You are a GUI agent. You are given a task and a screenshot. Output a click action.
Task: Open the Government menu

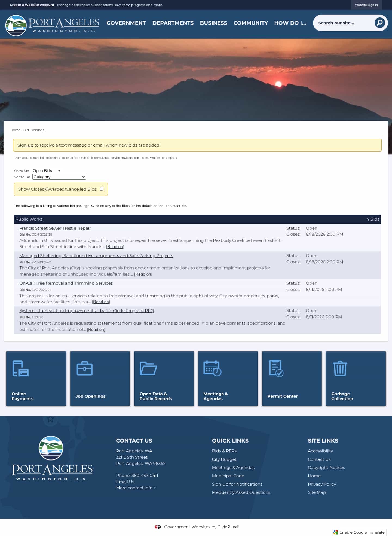(126, 23)
